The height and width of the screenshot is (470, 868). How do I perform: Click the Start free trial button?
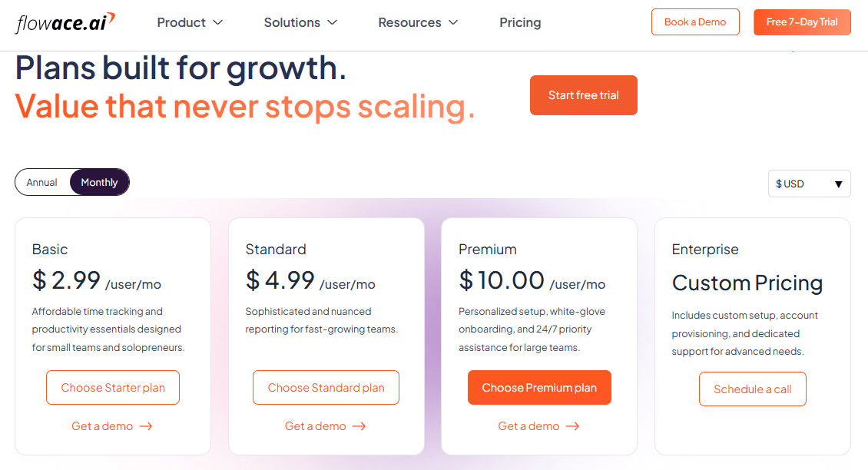583,94
